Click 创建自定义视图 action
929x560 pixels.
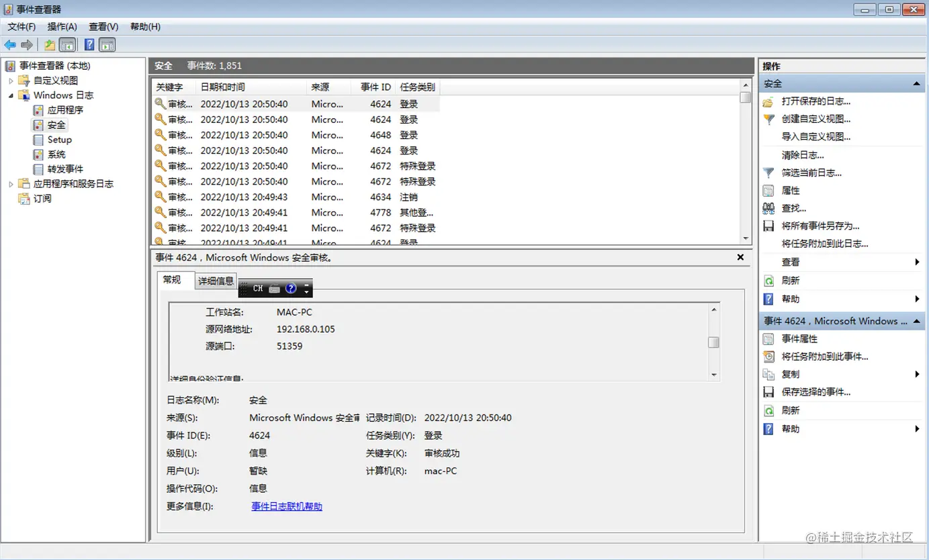[816, 119]
